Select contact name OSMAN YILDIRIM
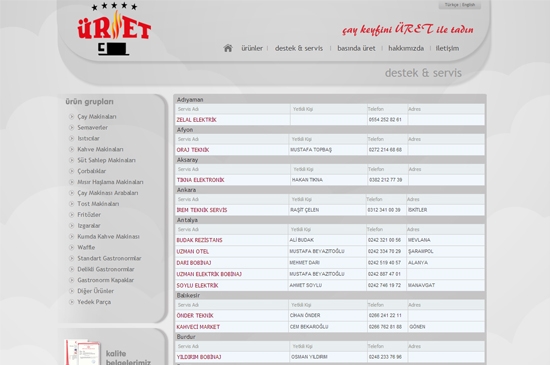 click(309, 357)
